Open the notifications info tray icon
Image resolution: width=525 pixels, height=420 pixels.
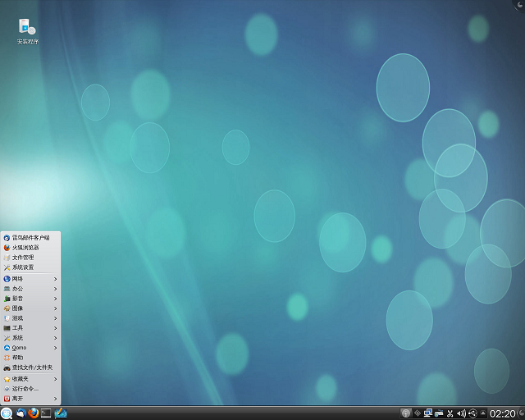tap(406, 413)
